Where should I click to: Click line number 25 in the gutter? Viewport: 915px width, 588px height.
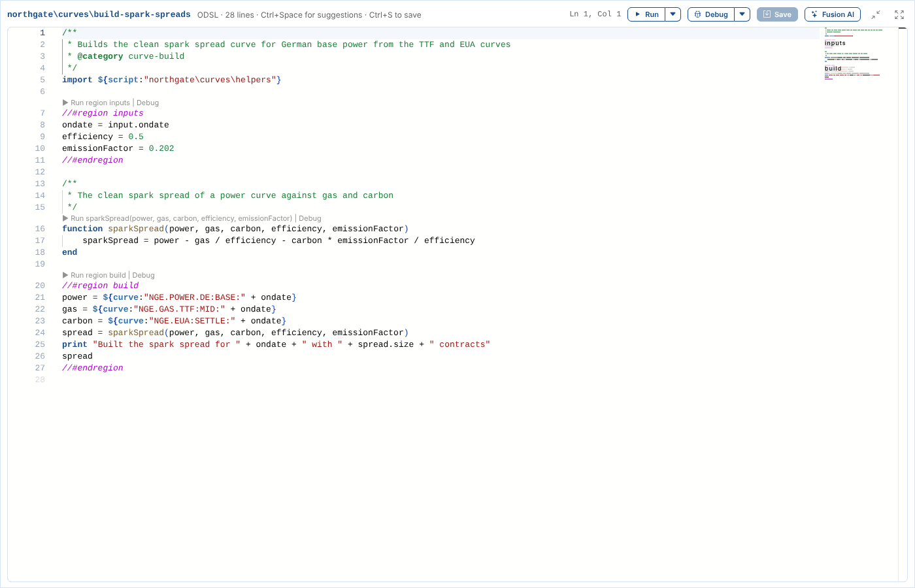click(40, 344)
